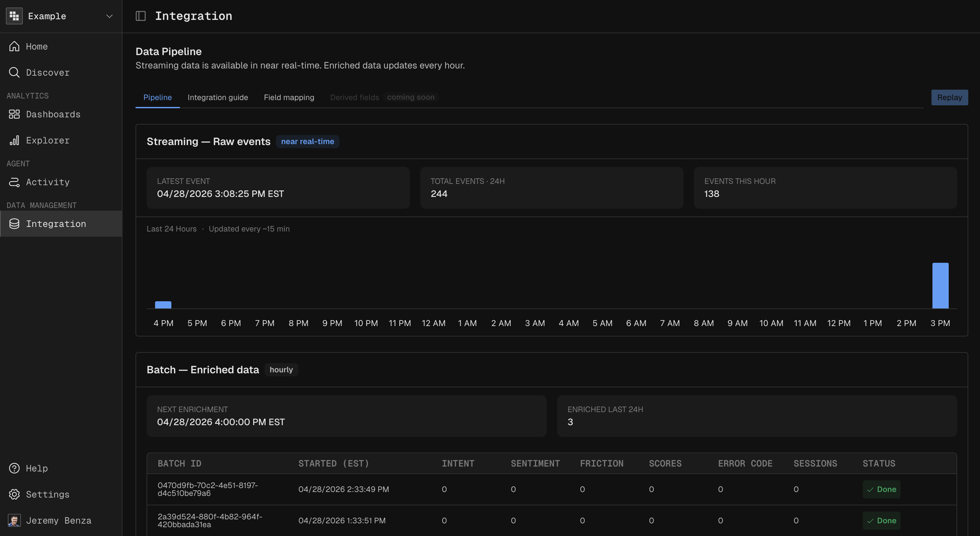The image size is (980, 536).
Task: Select the Integration database icon
Action: pyautogui.click(x=14, y=224)
